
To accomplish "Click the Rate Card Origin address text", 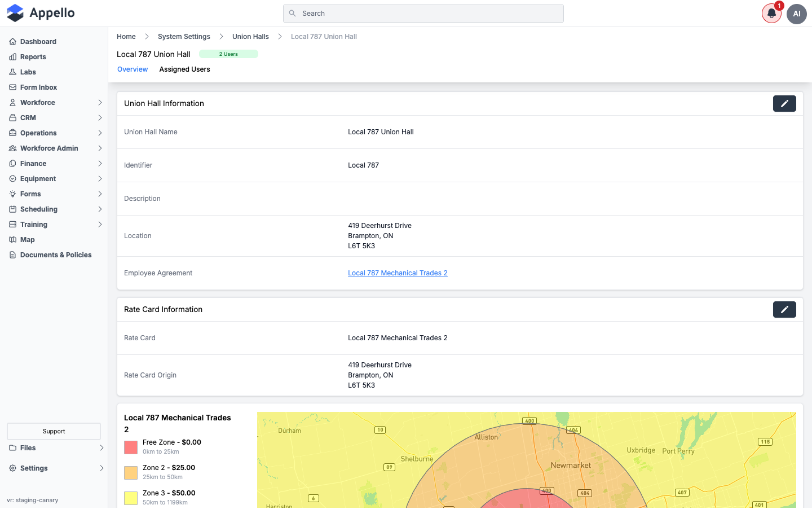I will tap(379, 375).
